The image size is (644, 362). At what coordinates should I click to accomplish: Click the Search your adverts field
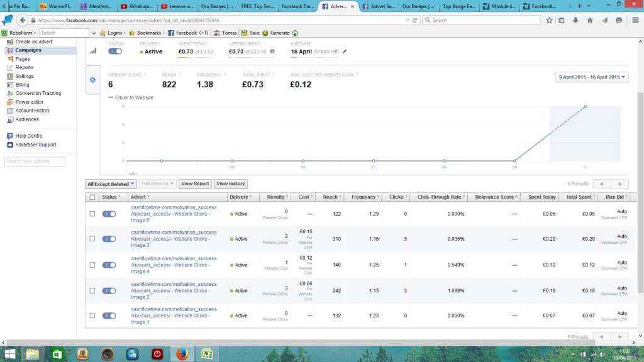(35, 162)
